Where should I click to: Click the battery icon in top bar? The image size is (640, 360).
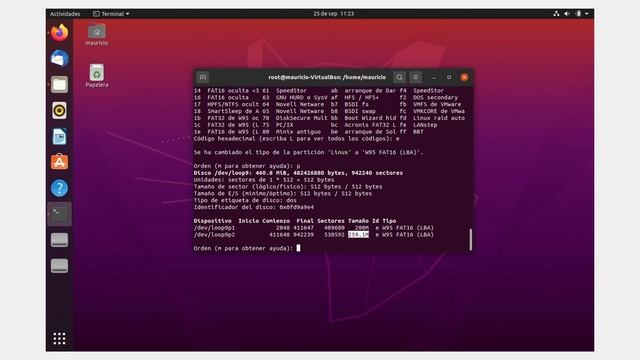point(578,13)
